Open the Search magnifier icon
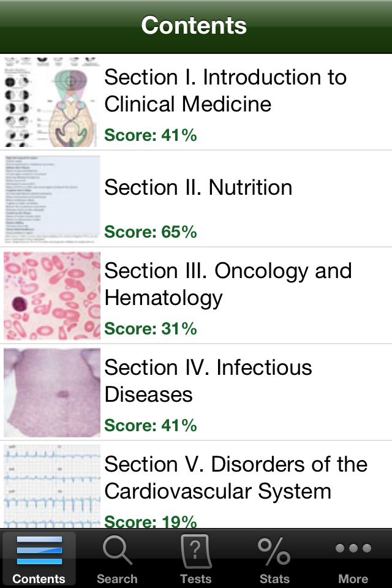Image resolution: width=392 pixels, height=588 pixels. coord(117,550)
